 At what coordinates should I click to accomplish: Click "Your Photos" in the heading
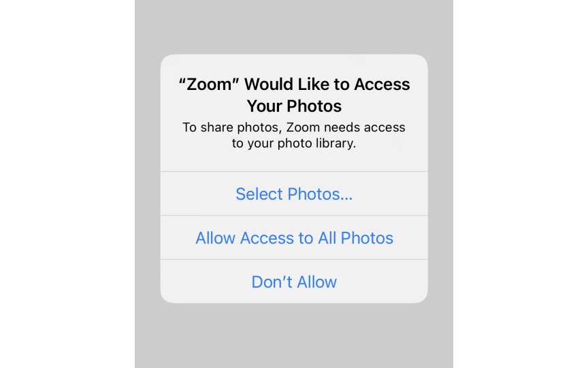pyautogui.click(x=294, y=106)
